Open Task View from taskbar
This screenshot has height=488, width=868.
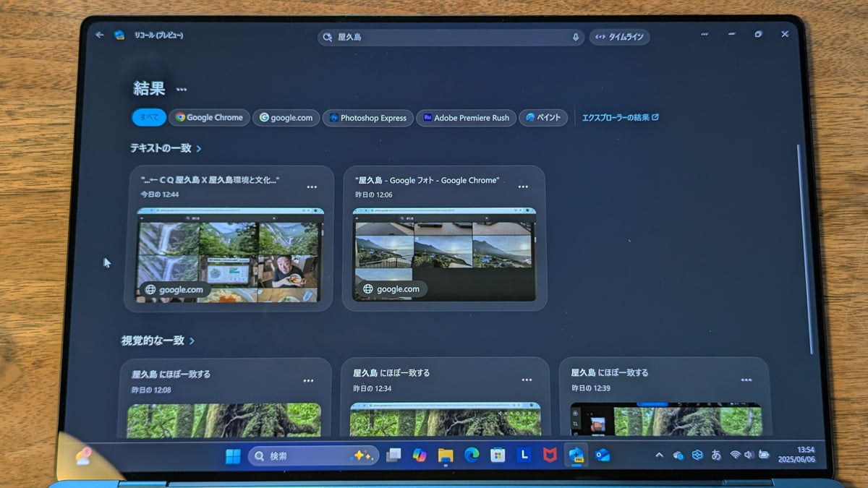point(393,455)
